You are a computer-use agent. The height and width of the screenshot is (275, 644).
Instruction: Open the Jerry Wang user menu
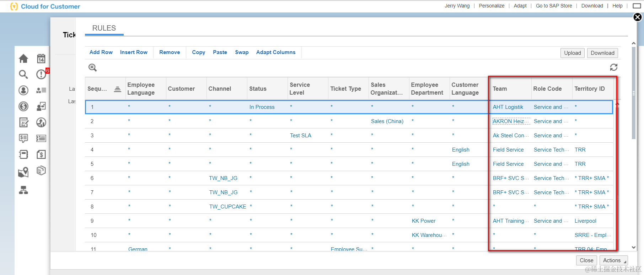(x=457, y=6)
